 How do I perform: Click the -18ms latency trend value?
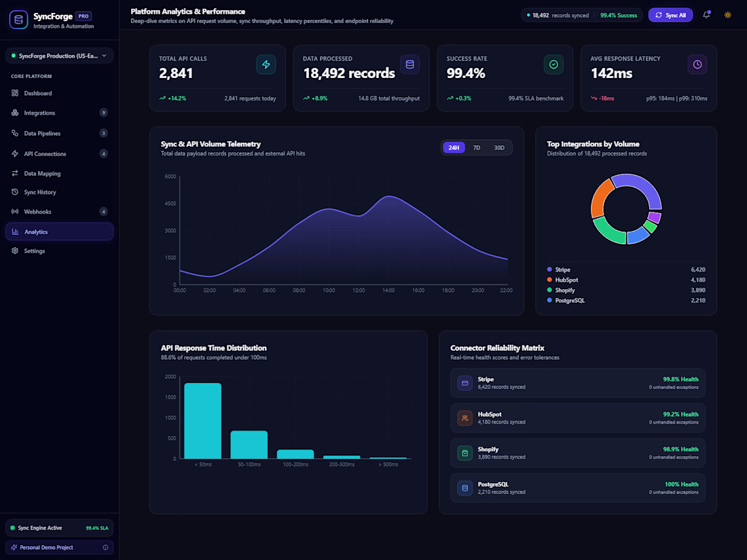pyautogui.click(x=602, y=98)
